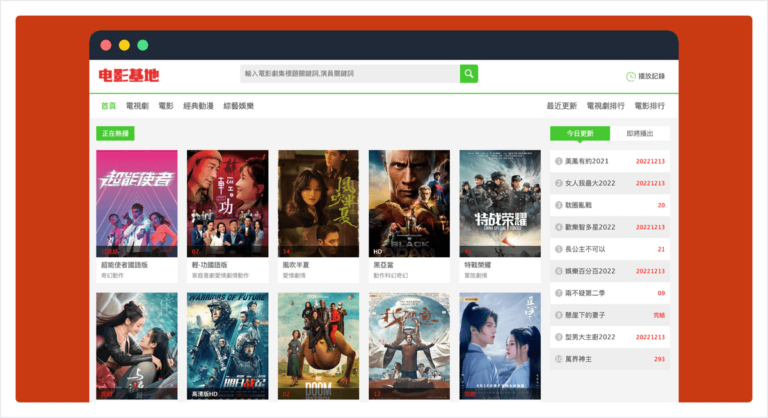Open the 經典動漫 navigation item
Image resolution: width=768 pixels, height=418 pixels.
point(198,106)
